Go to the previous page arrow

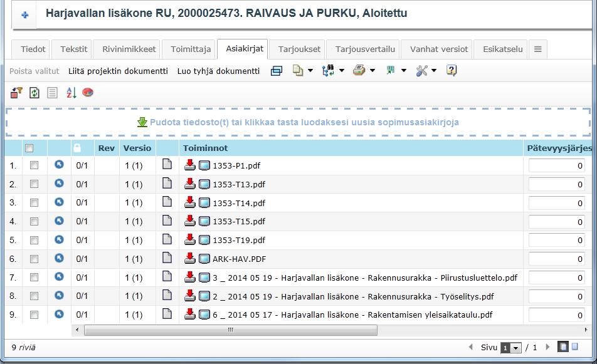tap(471, 347)
